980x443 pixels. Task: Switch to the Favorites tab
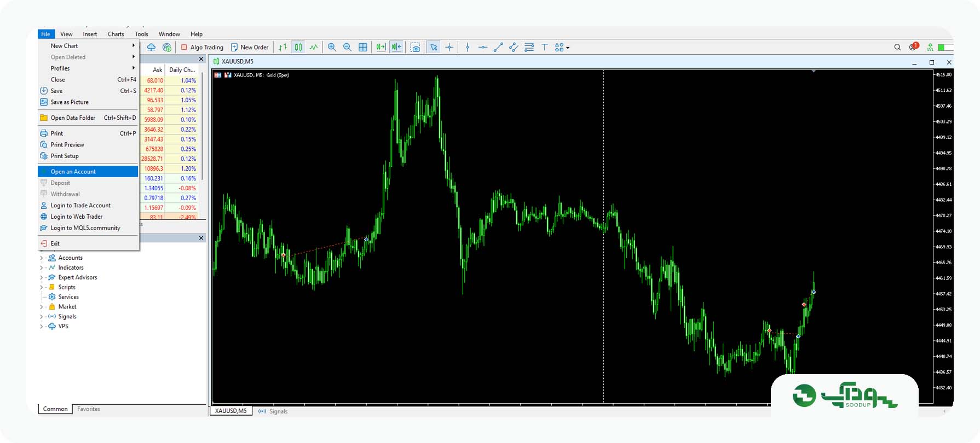(x=89, y=409)
